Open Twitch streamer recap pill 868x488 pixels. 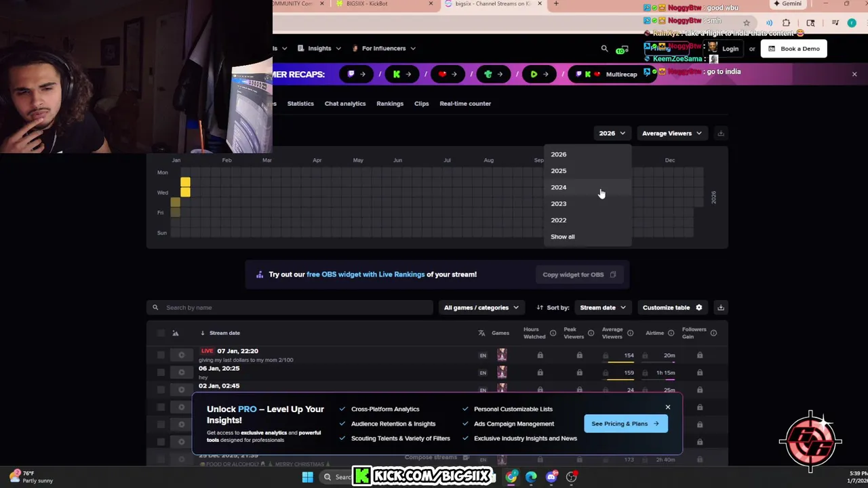pyautogui.click(x=357, y=74)
